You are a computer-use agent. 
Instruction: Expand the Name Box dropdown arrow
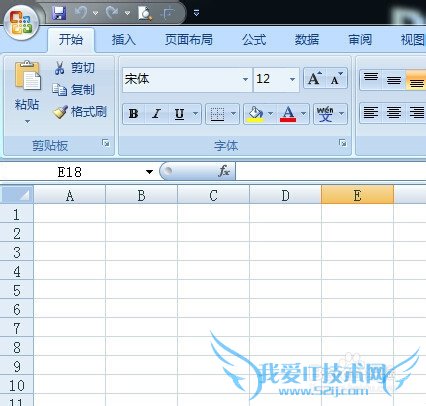tap(149, 172)
